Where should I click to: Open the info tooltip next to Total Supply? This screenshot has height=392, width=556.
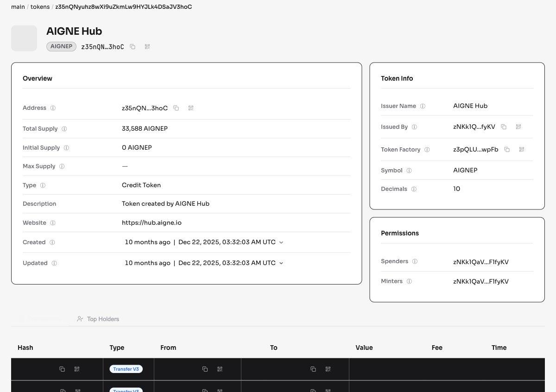[64, 129]
